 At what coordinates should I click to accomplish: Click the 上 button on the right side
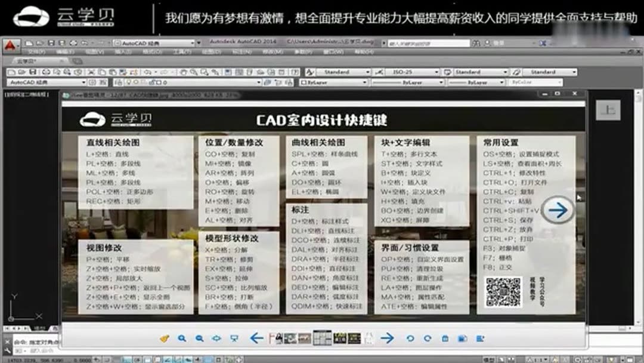point(609,110)
